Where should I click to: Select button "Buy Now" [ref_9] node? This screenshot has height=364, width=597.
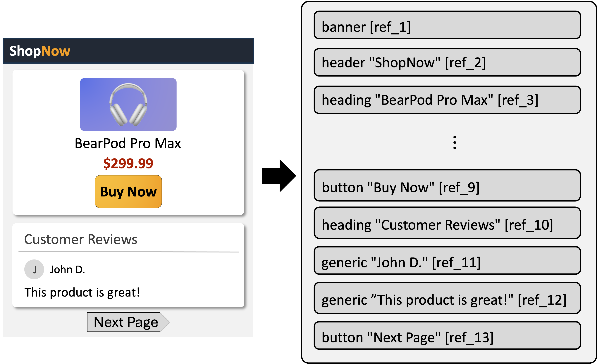point(447,185)
